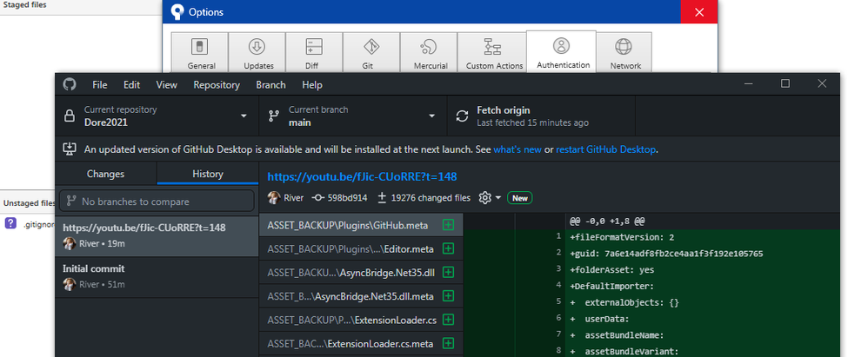Click .gitignore file icon in SourceTree unstaged list
The width and height of the screenshot is (868, 357).
[10, 223]
